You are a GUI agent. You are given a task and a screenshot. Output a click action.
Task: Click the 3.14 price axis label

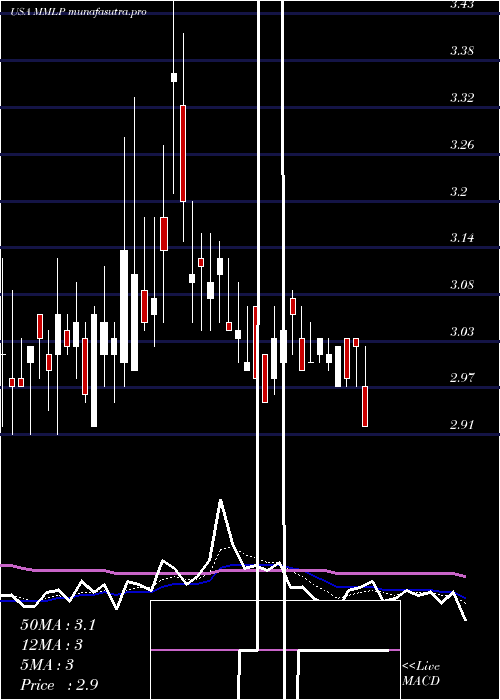(462, 238)
